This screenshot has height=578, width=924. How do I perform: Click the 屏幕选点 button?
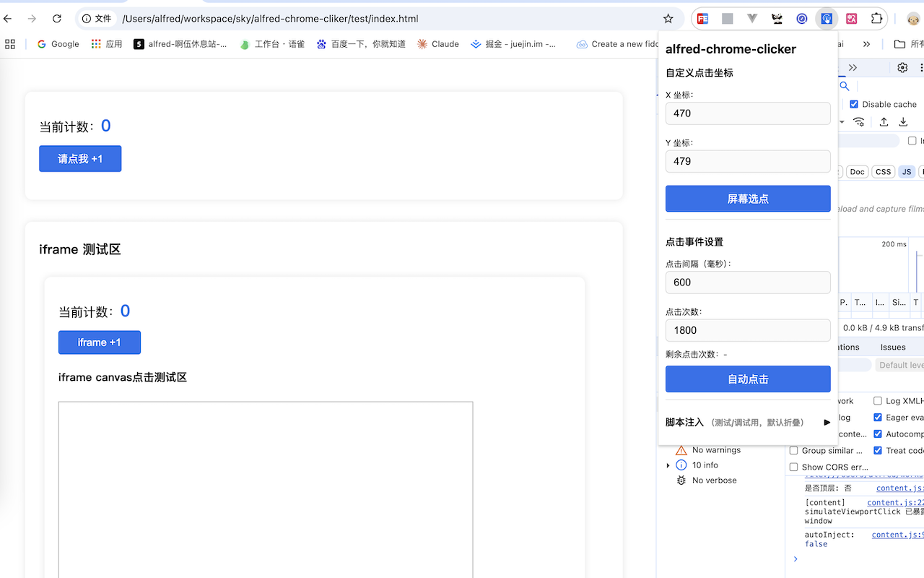748,199
